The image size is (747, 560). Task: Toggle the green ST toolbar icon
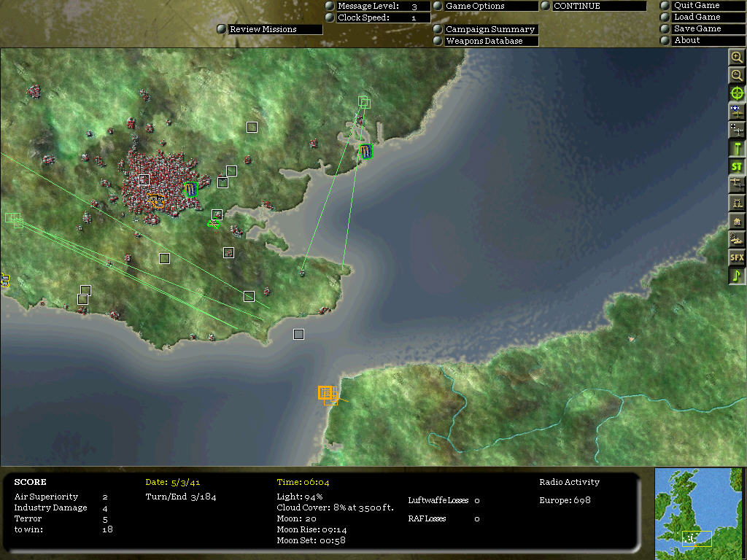pyautogui.click(x=737, y=166)
